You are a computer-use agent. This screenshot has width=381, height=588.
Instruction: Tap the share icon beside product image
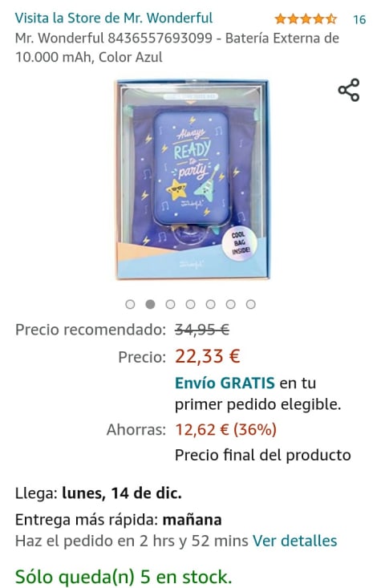(349, 90)
